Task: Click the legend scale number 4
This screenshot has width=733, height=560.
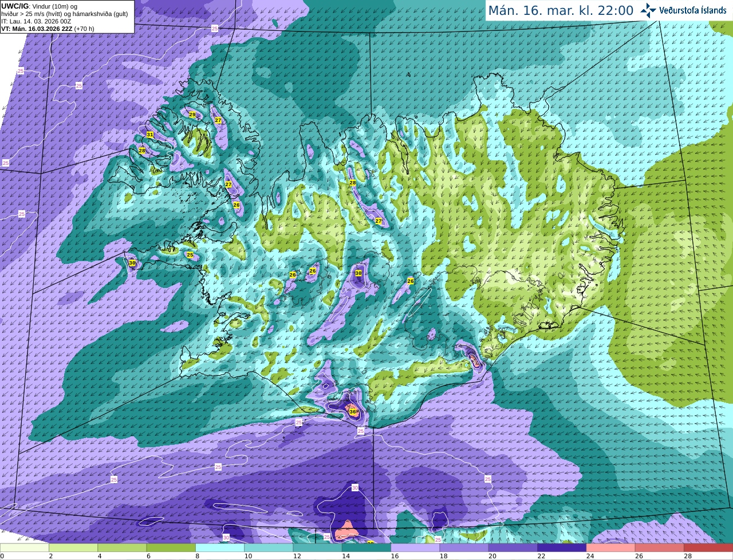Action: click(100, 556)
